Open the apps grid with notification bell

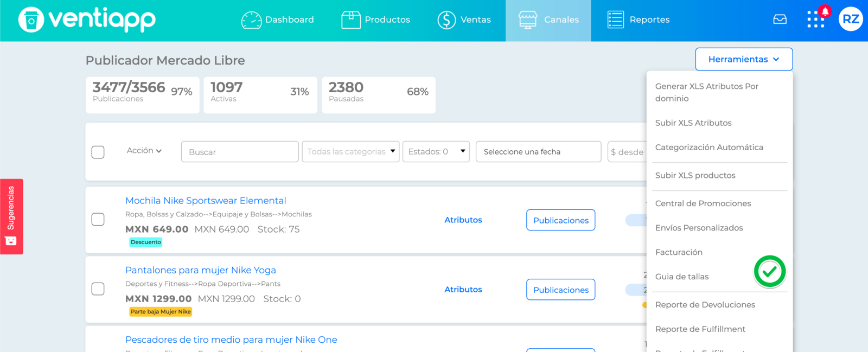pos(818,17)
